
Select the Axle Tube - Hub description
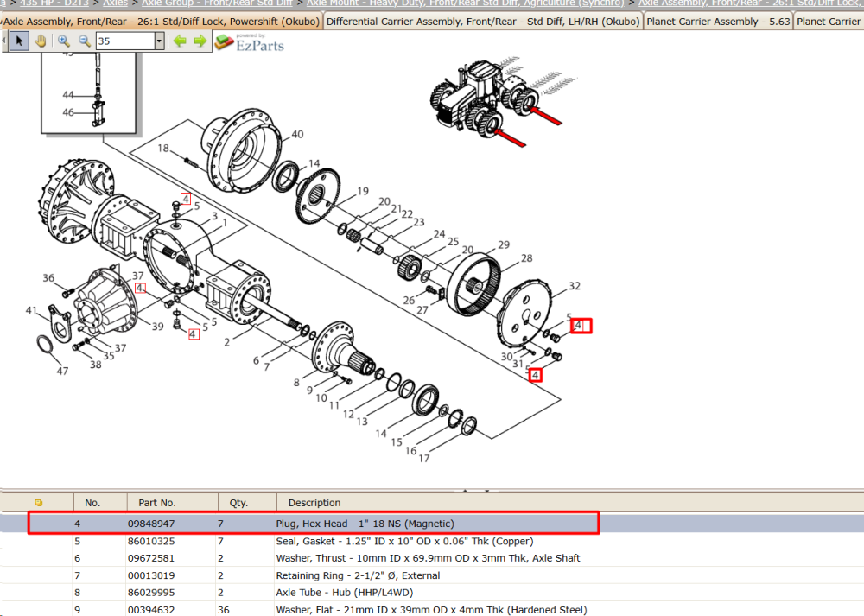(345, 593)
